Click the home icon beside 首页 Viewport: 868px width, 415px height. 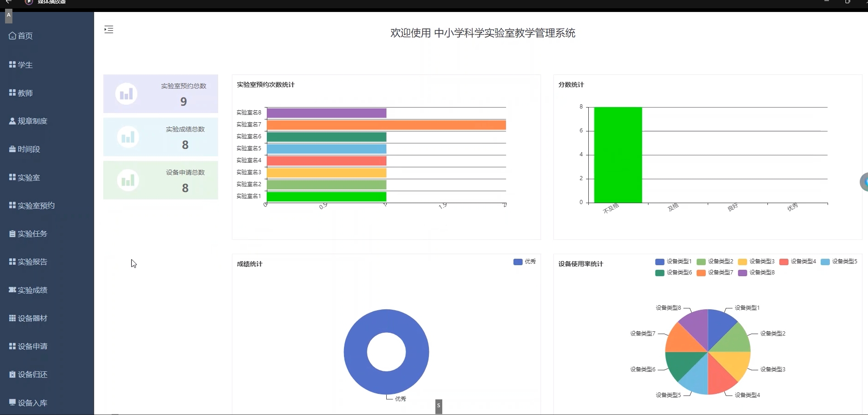pyautogui.click(x=12, y=36)
